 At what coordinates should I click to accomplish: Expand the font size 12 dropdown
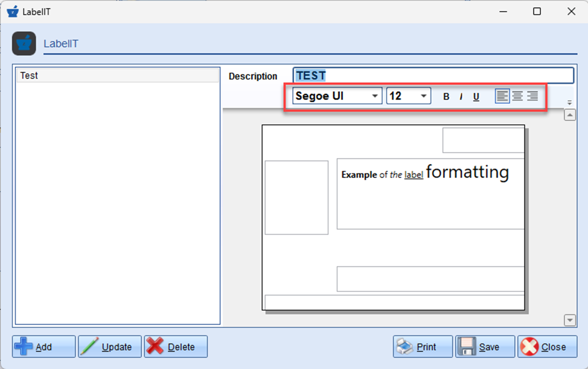tap(423, 96)
